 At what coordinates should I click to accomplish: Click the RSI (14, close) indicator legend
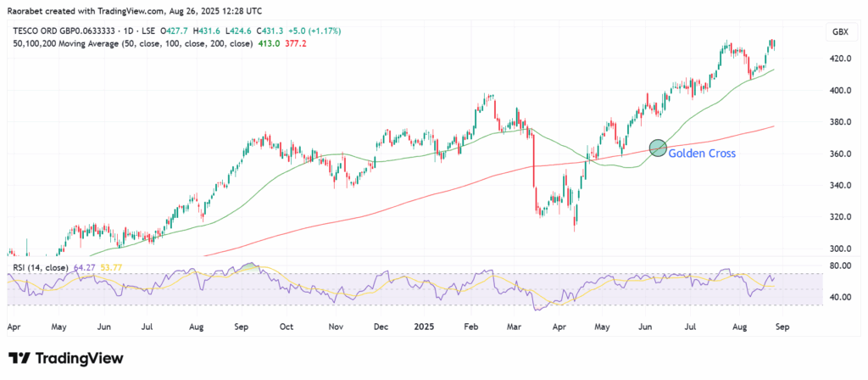click(42, 268)
